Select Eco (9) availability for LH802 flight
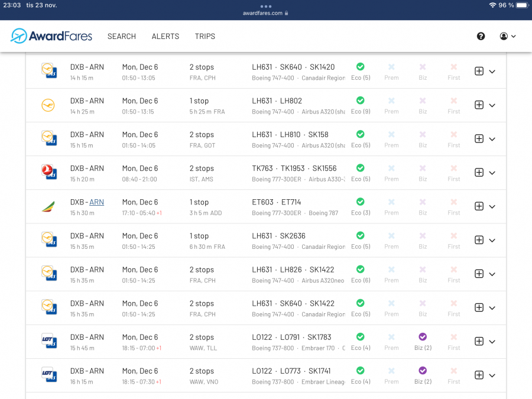The width and height of the screenshot is (532, 399). pyautogui.click(x=360, y=105)
